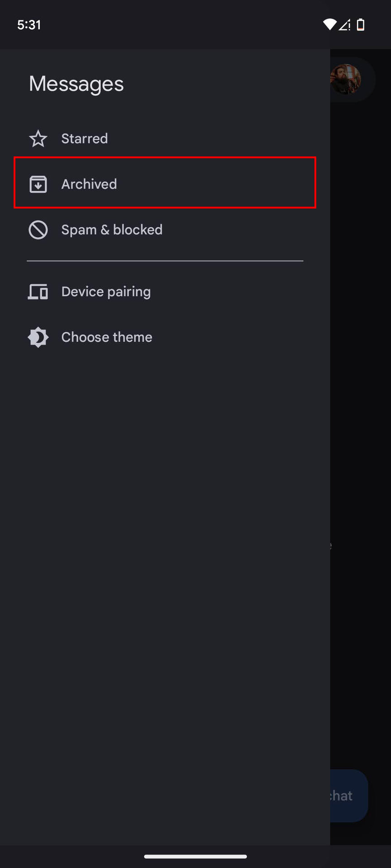Dismiss the drawer via the dimmed area

(360, 407)
